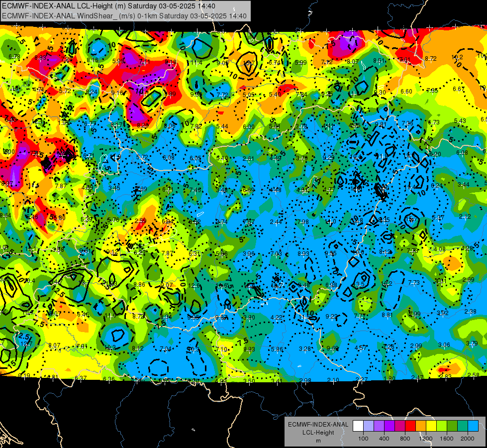The width and height of the screenshot is (487, 448).
Task: Click the map value 7.46
Action: pyautogui.click(x=195, y=190)
